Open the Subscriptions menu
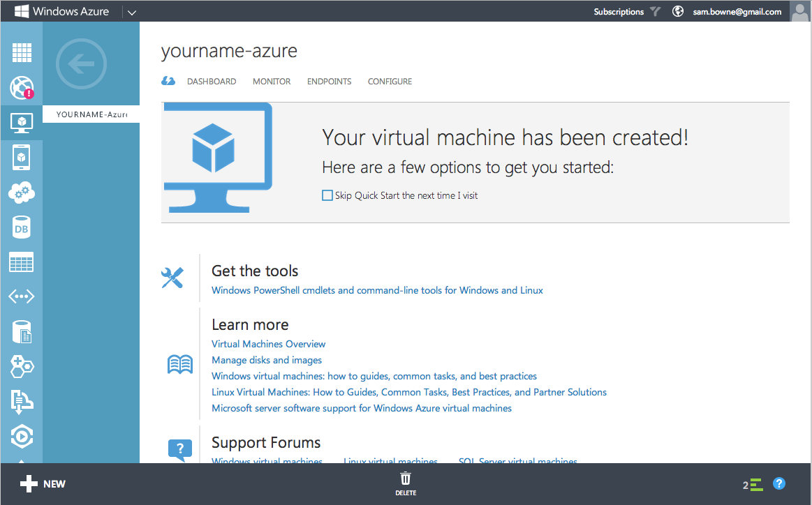Viewport: 812px width, 505px height. tap(619, 11)
